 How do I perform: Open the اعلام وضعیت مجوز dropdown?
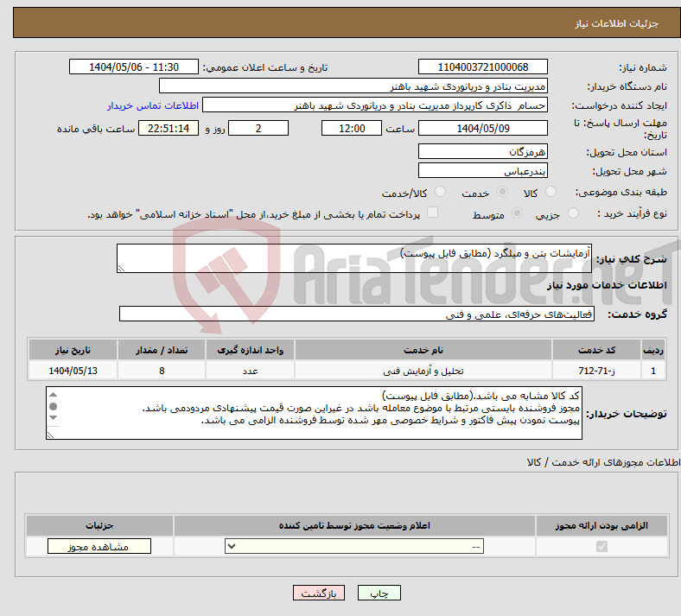pyautogui.click(x=354, y=546)
